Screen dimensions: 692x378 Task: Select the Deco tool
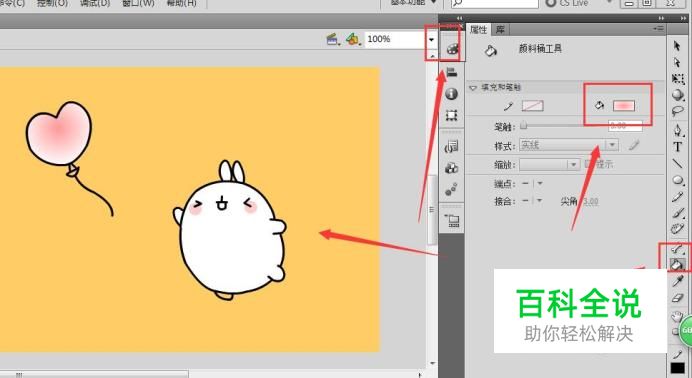678,229
